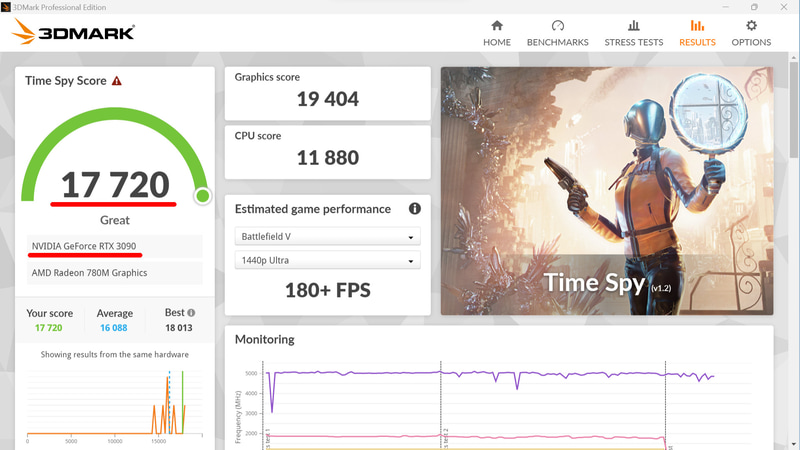Click the AMD Radeon 780M Graphics entry
The height and width of the screenshot is (450, 800).
coord(115,273)
